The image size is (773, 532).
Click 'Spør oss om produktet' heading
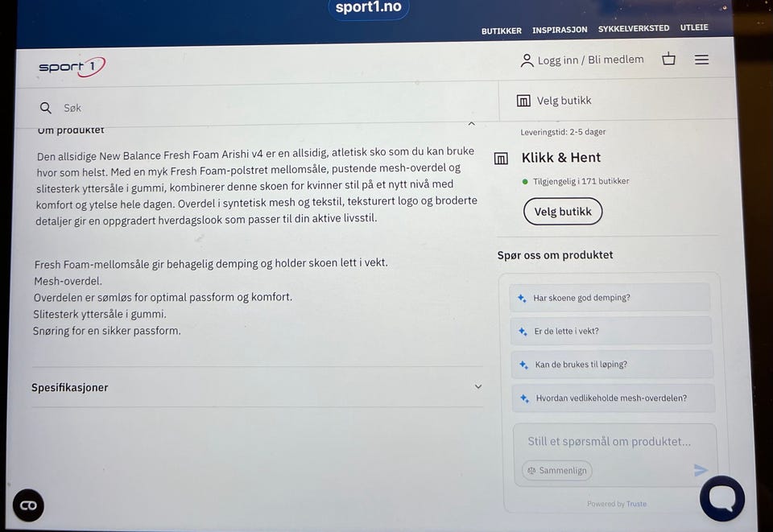click(555, 255)
